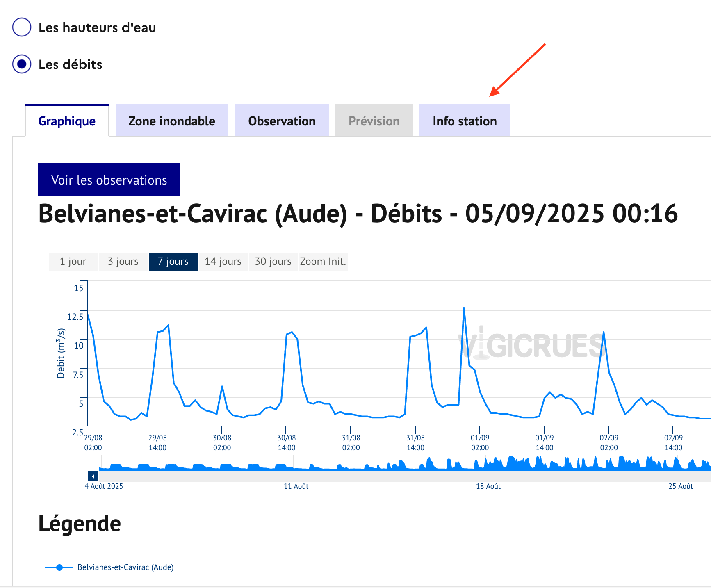711x588 pixels.
Task: Click the navigator left handle arrow
Action: coord(93,476)
